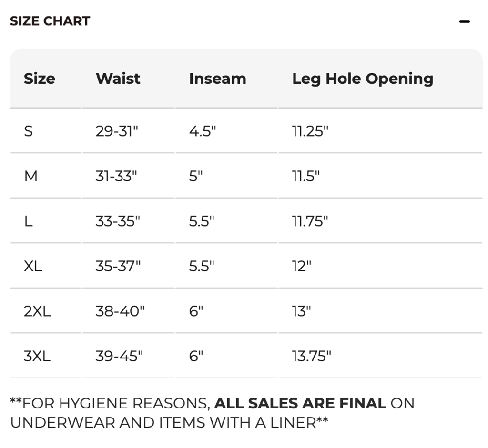Image resolution: width=488 pixels, height=448 pixels.
Task: Click the 13.75" leg hole opening value
Action: tap(312, 356)
